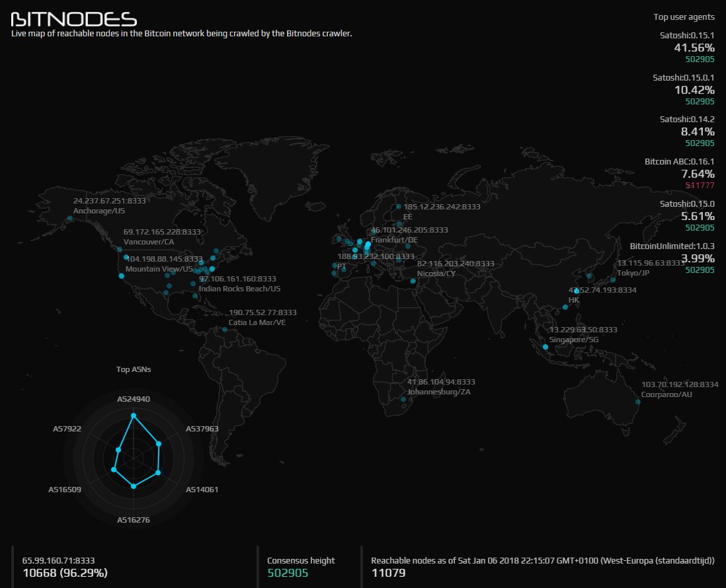The width and height of the screenshot is (726, 588).
Task: Open the Satoshi:0.14.2 user agent entry
Action: point(688,119)
